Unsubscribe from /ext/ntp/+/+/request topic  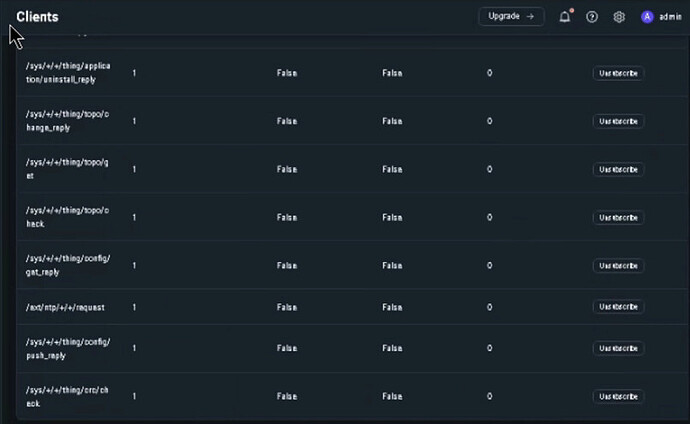(x=618, y=307)
